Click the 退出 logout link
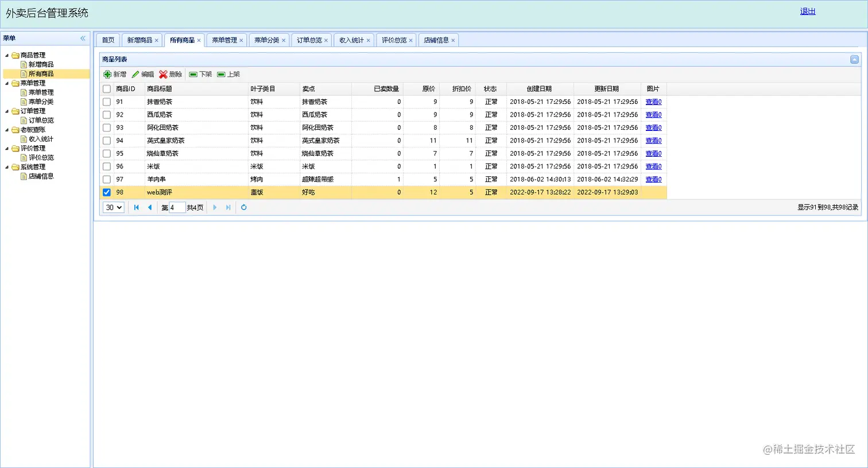The height and width of the screenshot is (468, 868). click(808, 11)
